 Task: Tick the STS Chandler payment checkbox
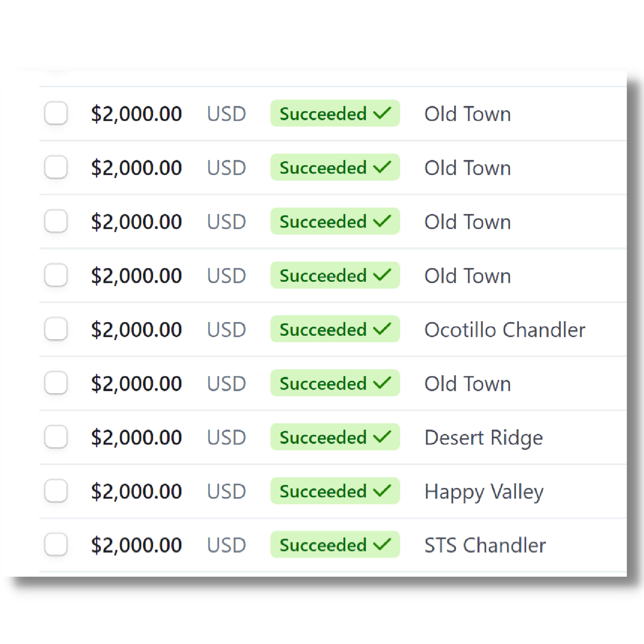(x=56, y=545)
